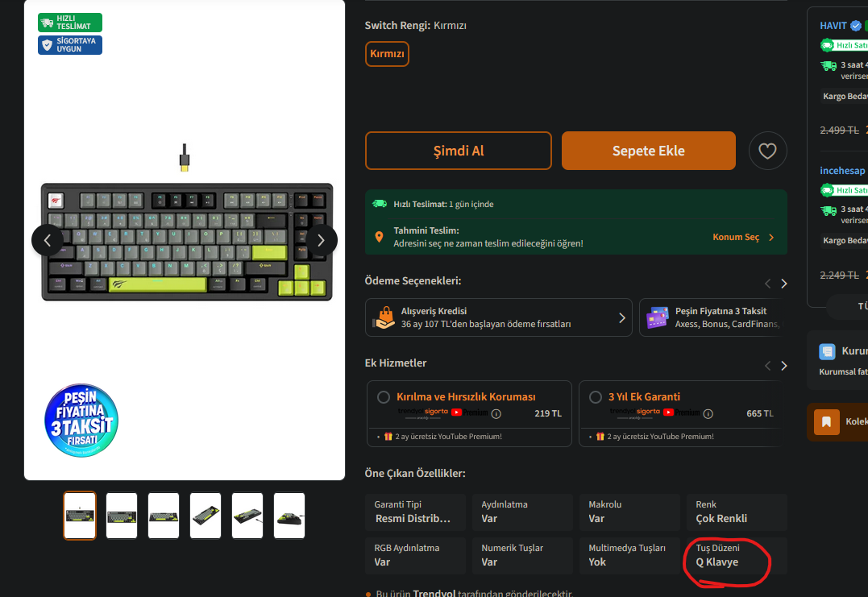868x597 pixels.
Task: Select the first product thumbnail
Action: click(x=80, y=516)
